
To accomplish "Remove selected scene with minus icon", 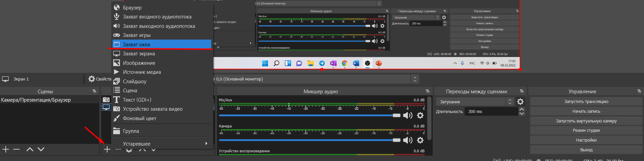I will (16, 149).
